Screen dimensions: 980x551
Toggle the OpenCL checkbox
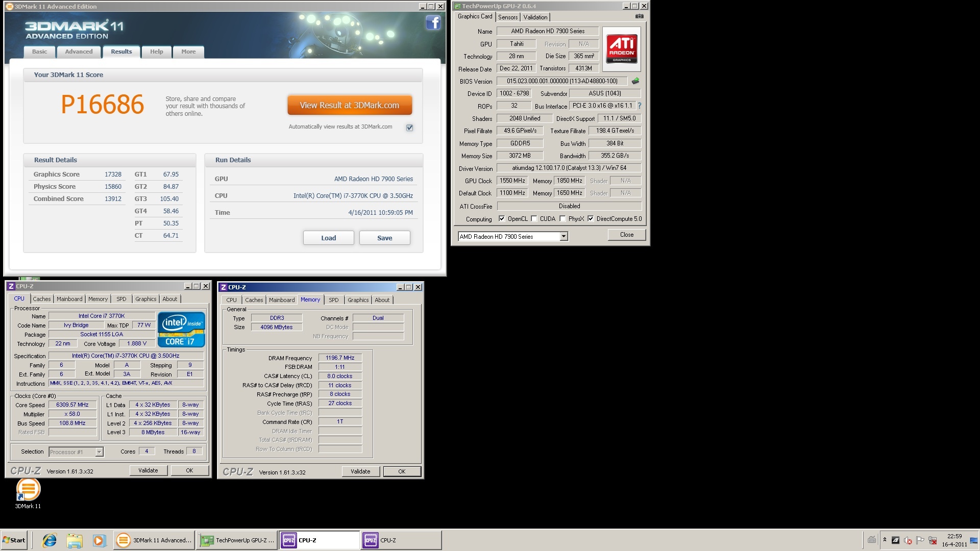(x=502, y=219)
